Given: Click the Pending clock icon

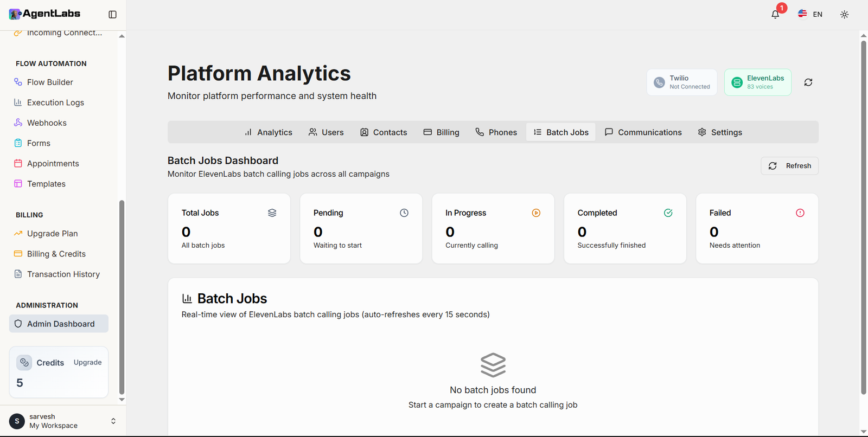Looking at the screenshot, I should pos(404,213).
